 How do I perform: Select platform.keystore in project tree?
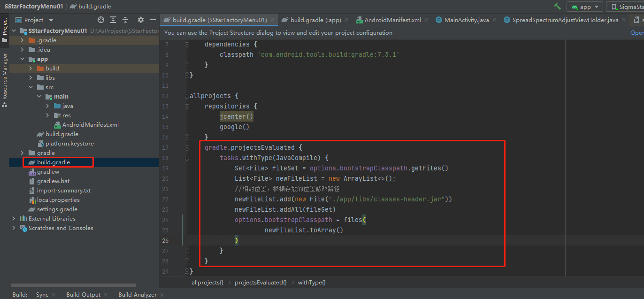(x=69, y=144)
